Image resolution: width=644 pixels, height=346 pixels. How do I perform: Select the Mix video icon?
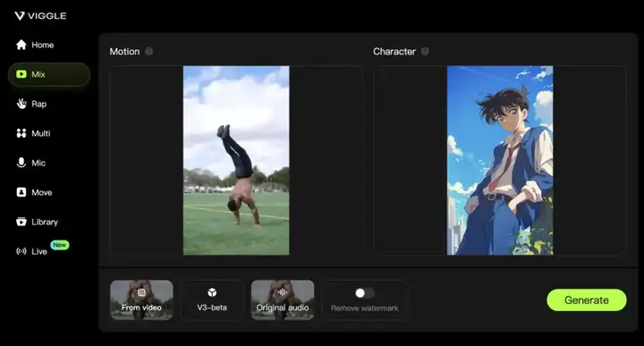coord(21,74)
